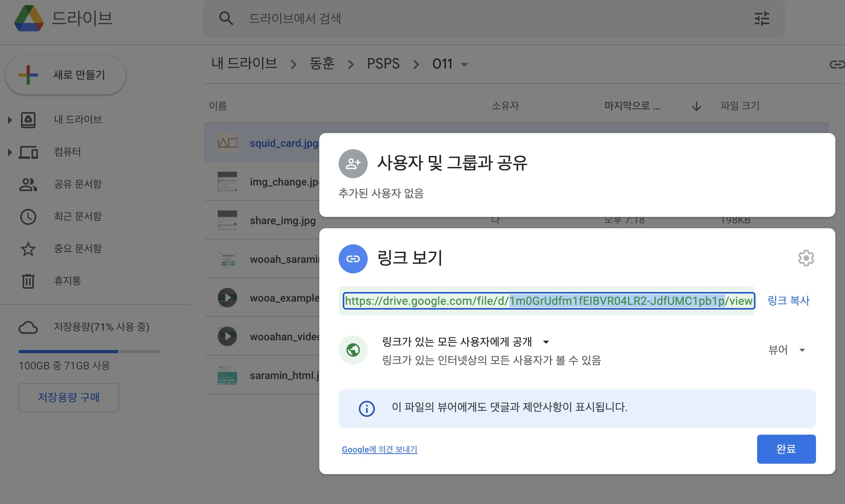Click the share link URL field
Screen dimensions: 845x504
[548, 301]
